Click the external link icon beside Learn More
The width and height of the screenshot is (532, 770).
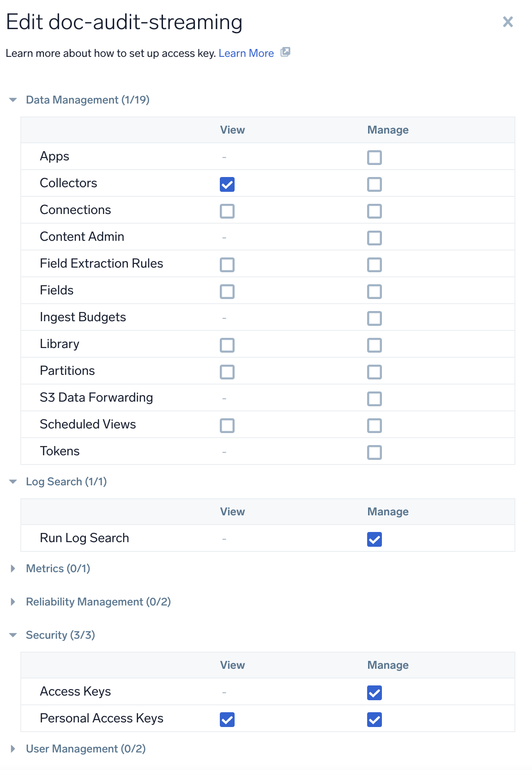285,52
